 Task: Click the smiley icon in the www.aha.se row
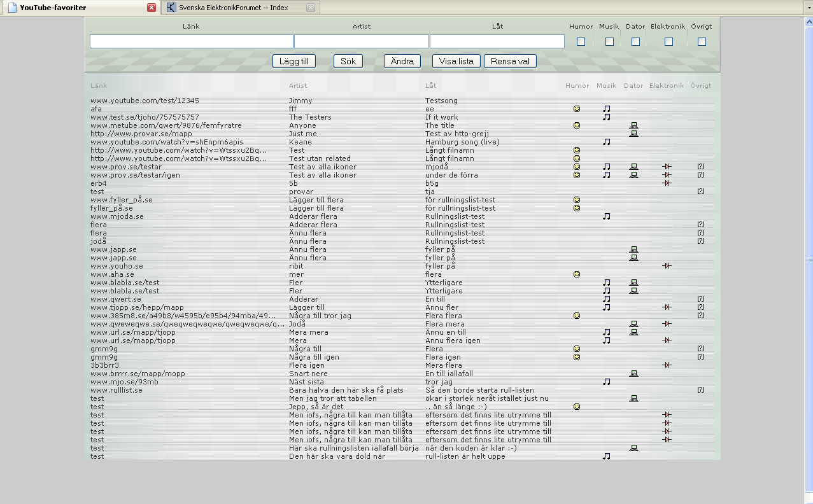point(577,274)
